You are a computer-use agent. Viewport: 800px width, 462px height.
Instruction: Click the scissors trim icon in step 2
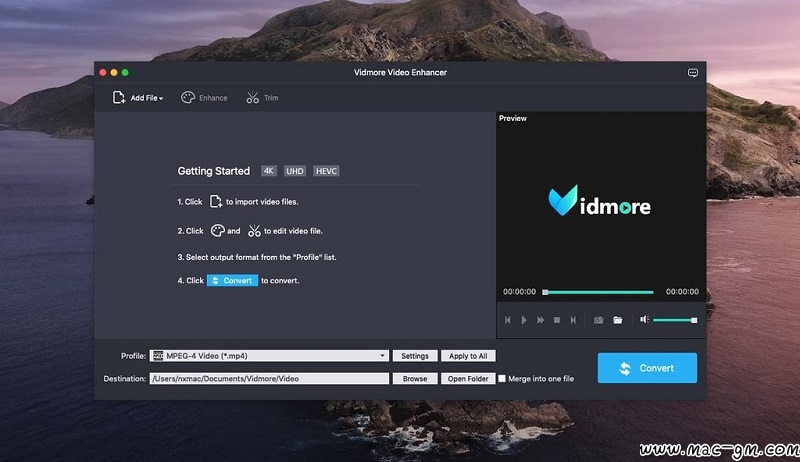point(254,230)
